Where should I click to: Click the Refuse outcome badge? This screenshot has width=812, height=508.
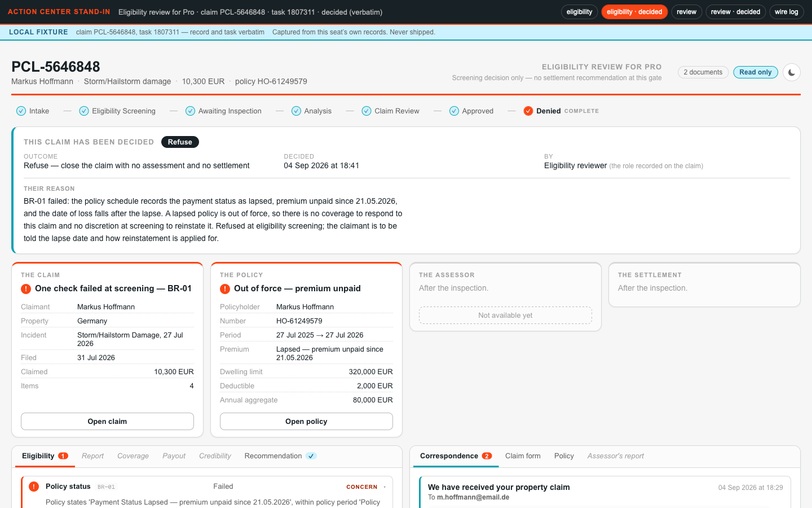[180, 142]
